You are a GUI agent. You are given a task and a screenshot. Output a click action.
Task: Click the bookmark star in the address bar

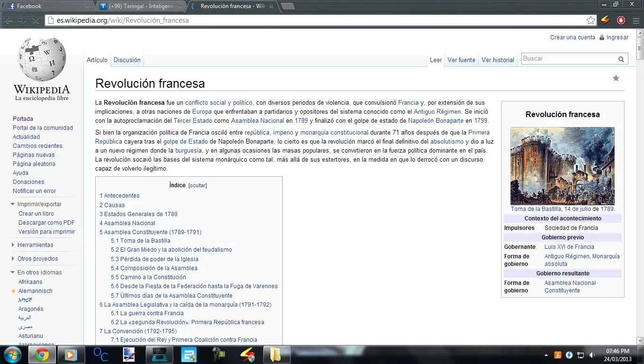point(590,20)
